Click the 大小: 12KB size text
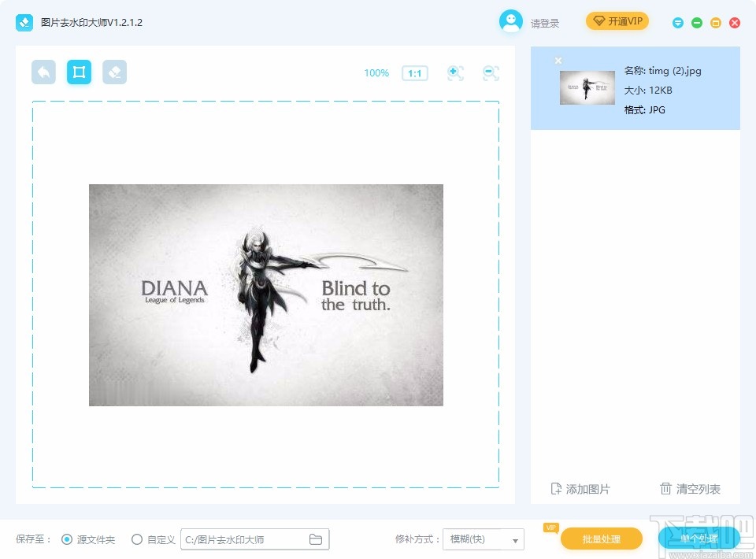Viewport: 756px width, 559px height. 648,91
